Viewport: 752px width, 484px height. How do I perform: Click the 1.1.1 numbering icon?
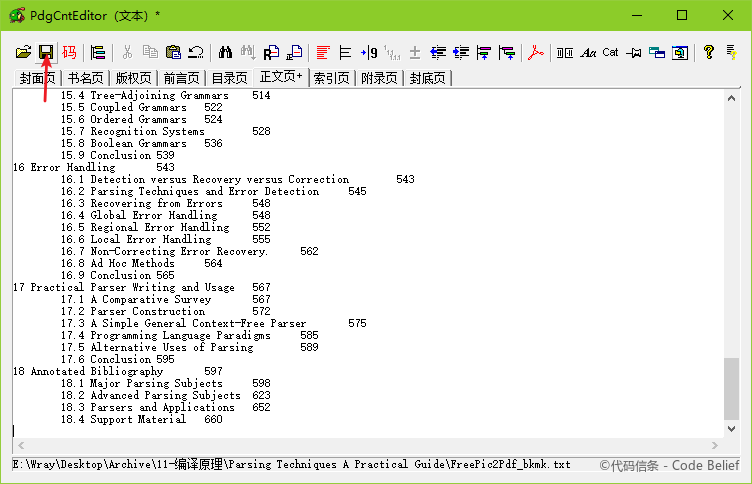[x=392, y=52]
